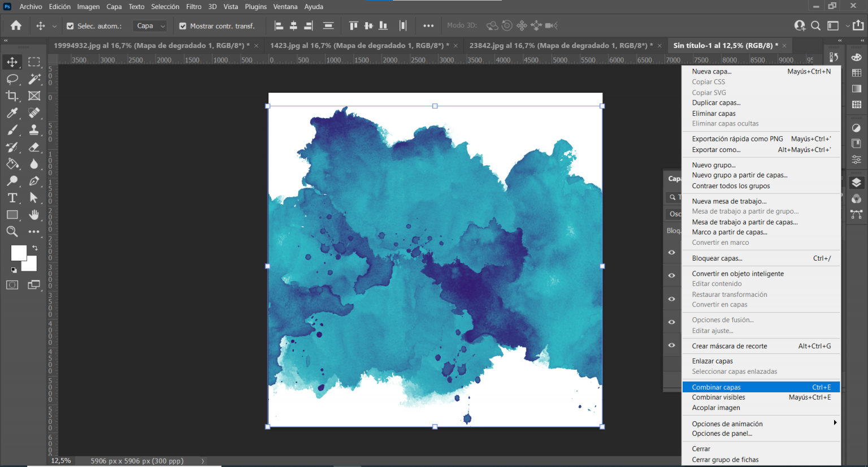Reset to default colors small icon

(x=14, y=270)
